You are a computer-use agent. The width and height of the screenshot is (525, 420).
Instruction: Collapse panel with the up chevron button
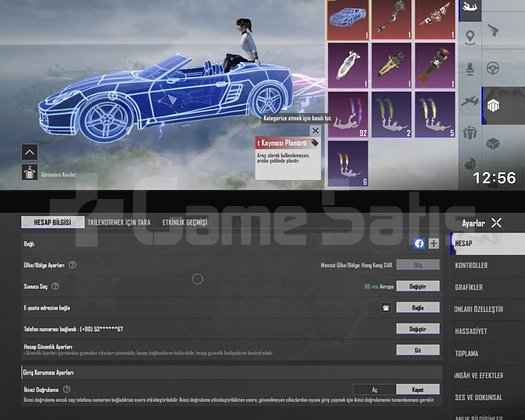coord(29,152)
